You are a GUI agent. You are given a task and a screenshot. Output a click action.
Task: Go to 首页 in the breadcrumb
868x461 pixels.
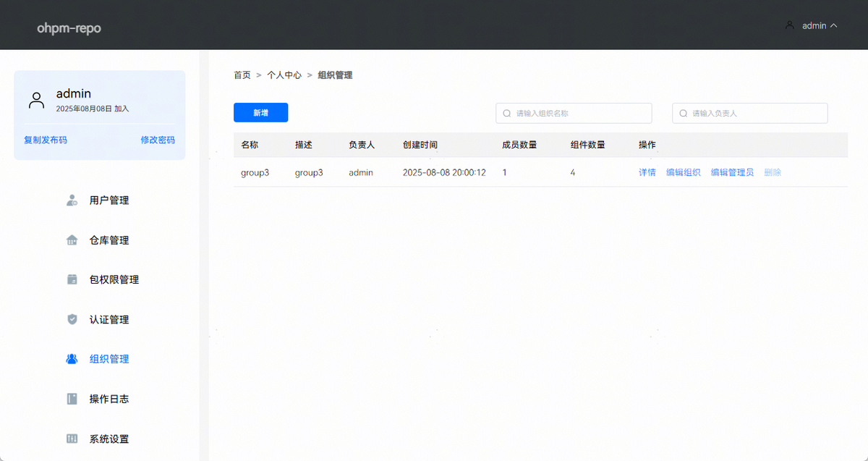click(x=242, y=75)
